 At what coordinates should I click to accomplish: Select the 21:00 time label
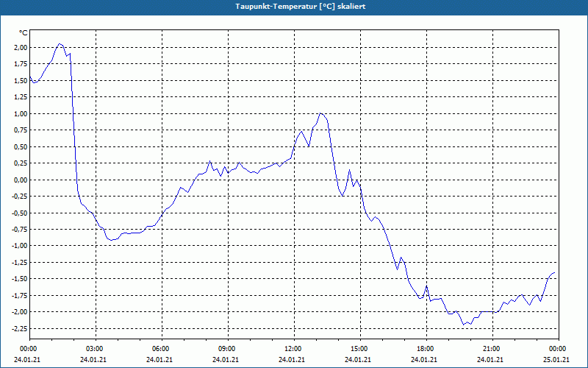tap(492, 349)
